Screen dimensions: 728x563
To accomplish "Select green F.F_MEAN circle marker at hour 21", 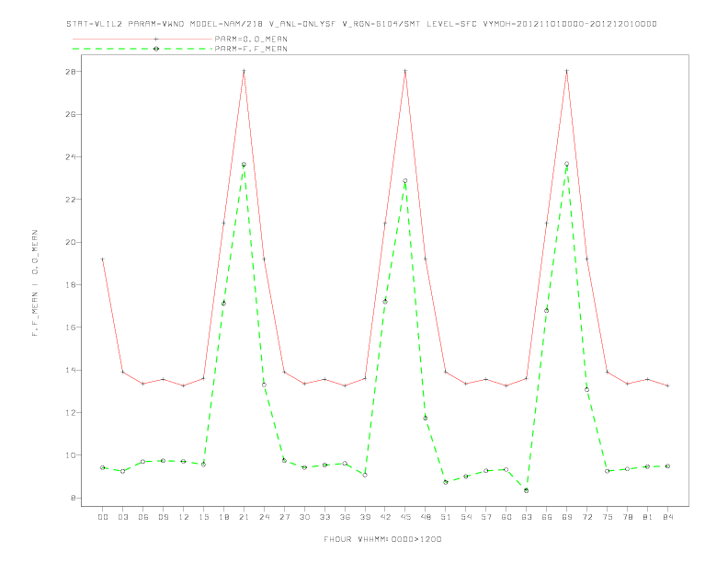I will click(244, 165).
